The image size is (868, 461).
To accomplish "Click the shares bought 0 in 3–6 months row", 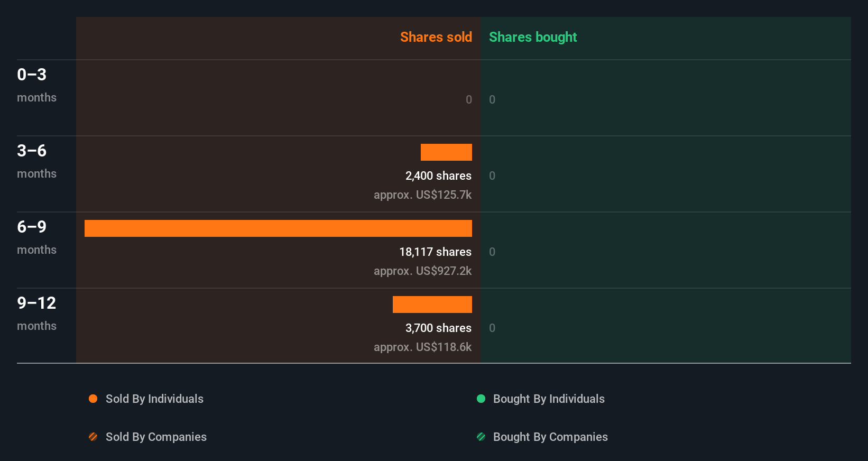I will [x=492, y=176].
